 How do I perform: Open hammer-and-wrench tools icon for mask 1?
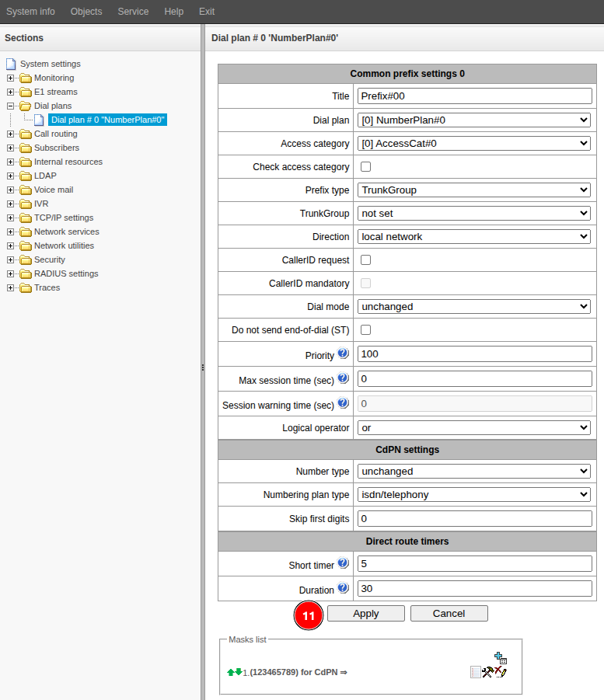[x=487, y=672]
